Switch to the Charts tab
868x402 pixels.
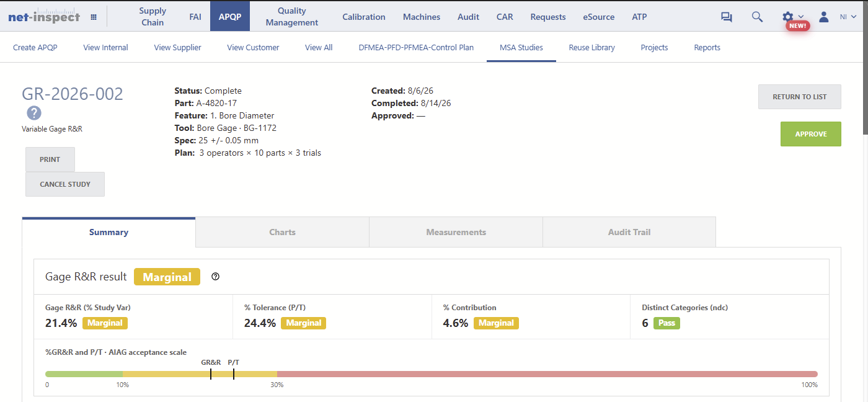[x=282, y=232]
